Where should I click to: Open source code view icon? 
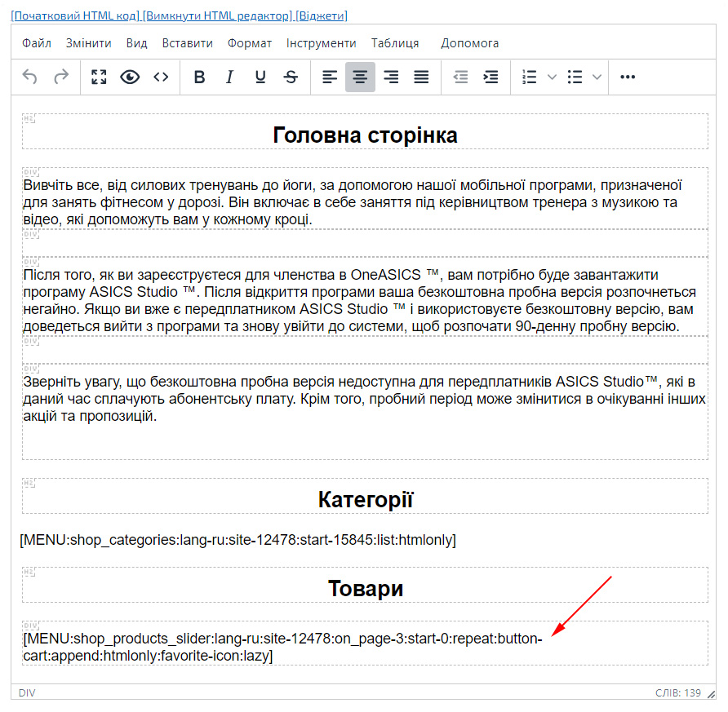161,77
